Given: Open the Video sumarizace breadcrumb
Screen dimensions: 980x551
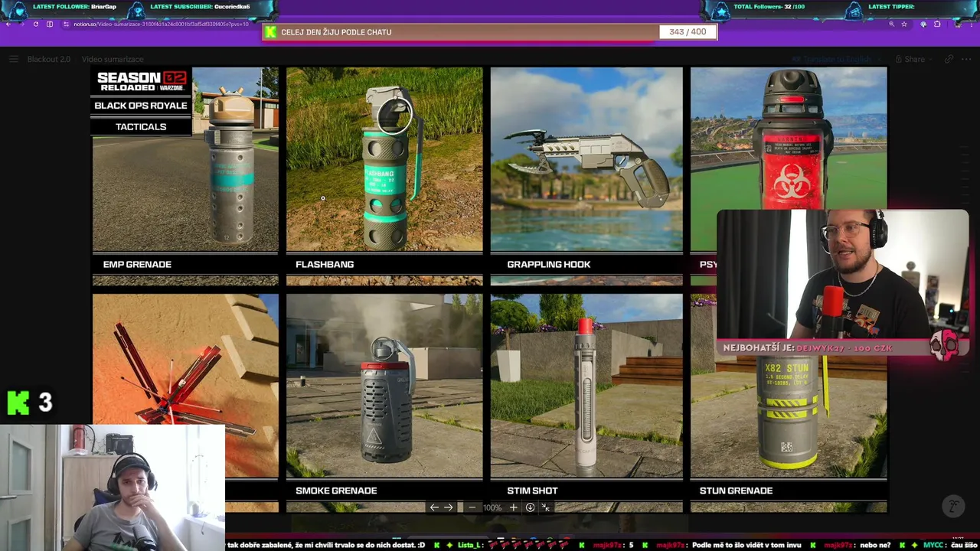Looking at the screenshot, I should (x=113, y=59).
